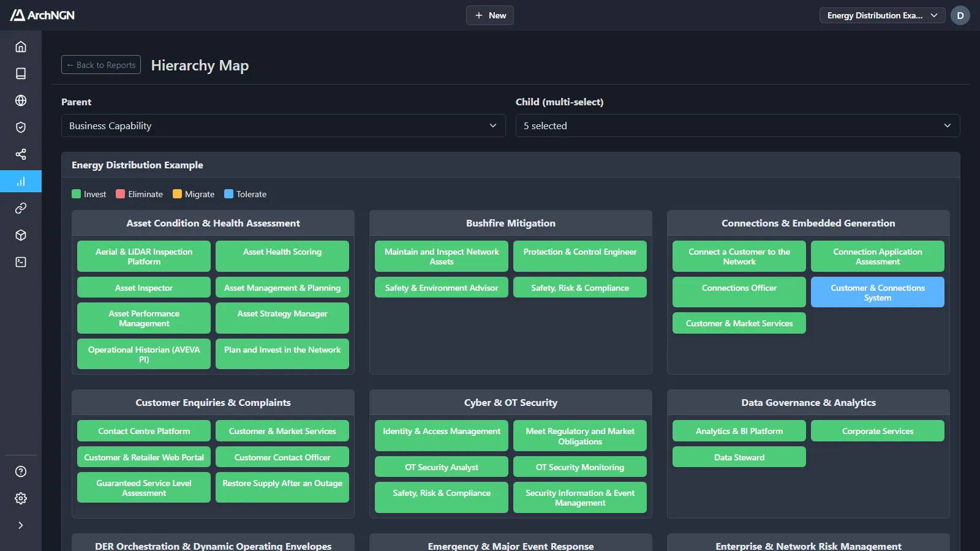Open settings gear in sidebar
Screen dimensions: 980x551
coord(21,498)
